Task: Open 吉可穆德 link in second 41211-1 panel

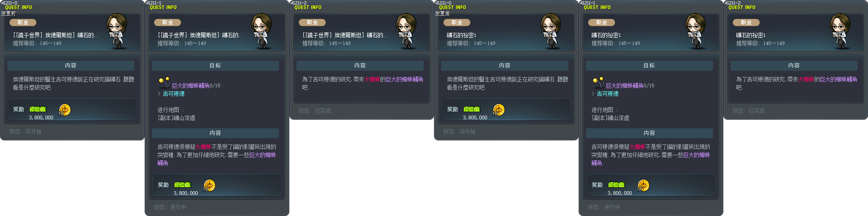Action: (x=608, y=94)
